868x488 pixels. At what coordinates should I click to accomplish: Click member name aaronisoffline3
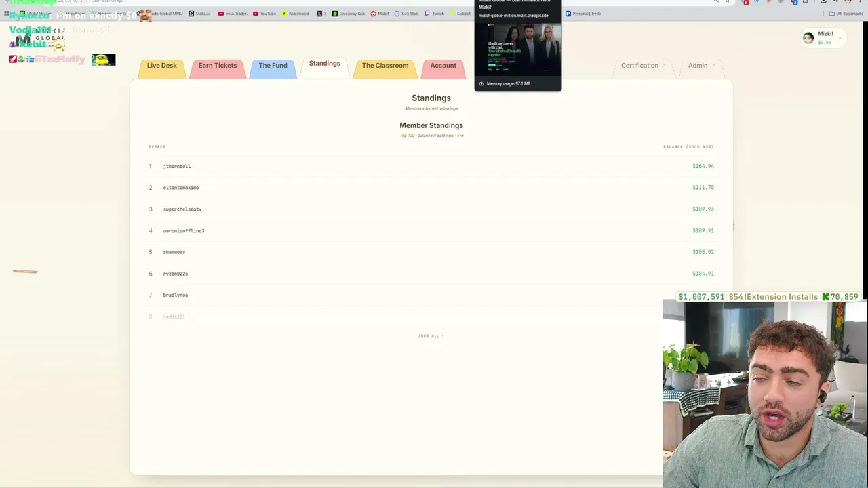pyautogui.click(x=184, y=231)
